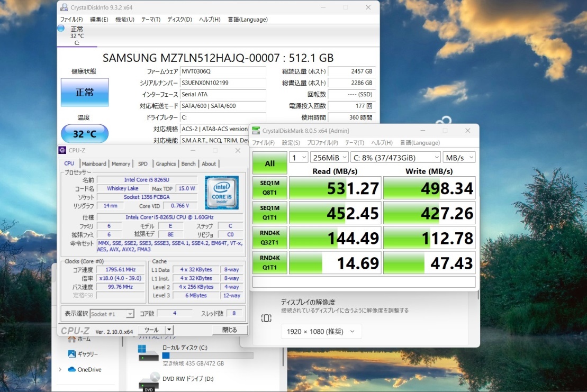Select the ギャラリー icon in Explorer sidebar
The width and height of the screenshot is (587, 392).
[x=72, y=353]
